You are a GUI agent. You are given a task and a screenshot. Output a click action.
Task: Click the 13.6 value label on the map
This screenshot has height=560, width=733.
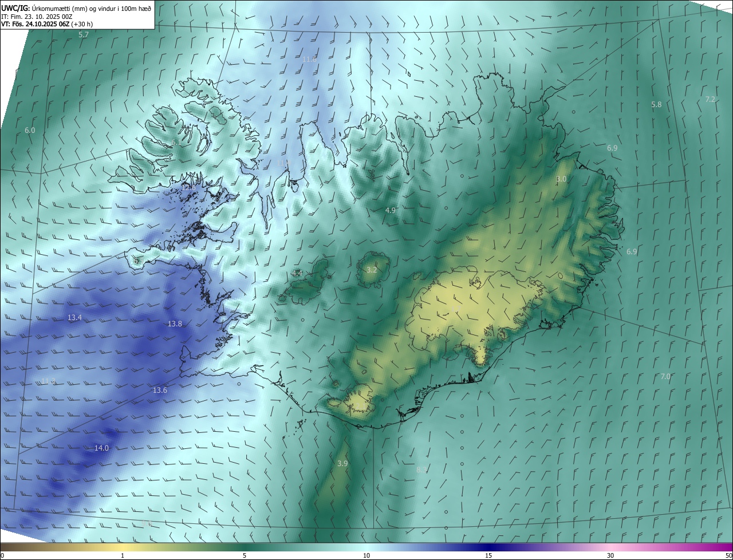coord(160,391)
